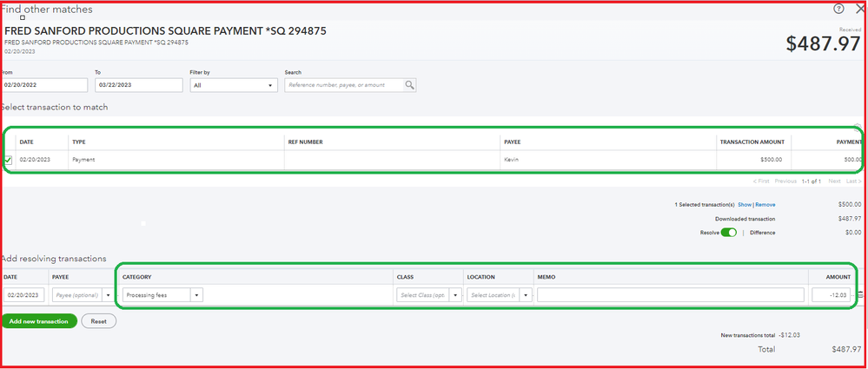Click the TRANSACTION AMOUNT column header
Viewport: 868px width, 369px height.
(x=752, y=142)
